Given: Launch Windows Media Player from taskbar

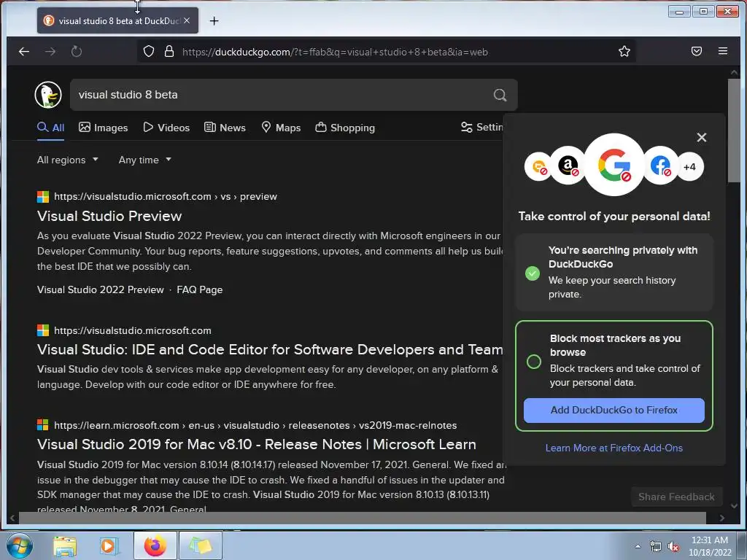Looking at the screenshot, I should click(x=109, y=546).
